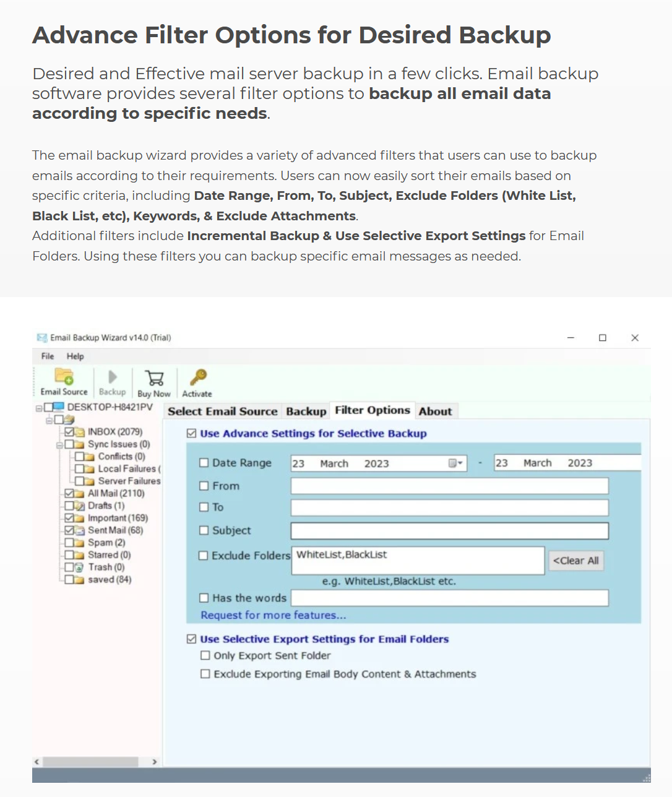The width and height of the screenshot is (672, 797).
Task: Select the Trash folder icon
Action: [x=79, y=567]
